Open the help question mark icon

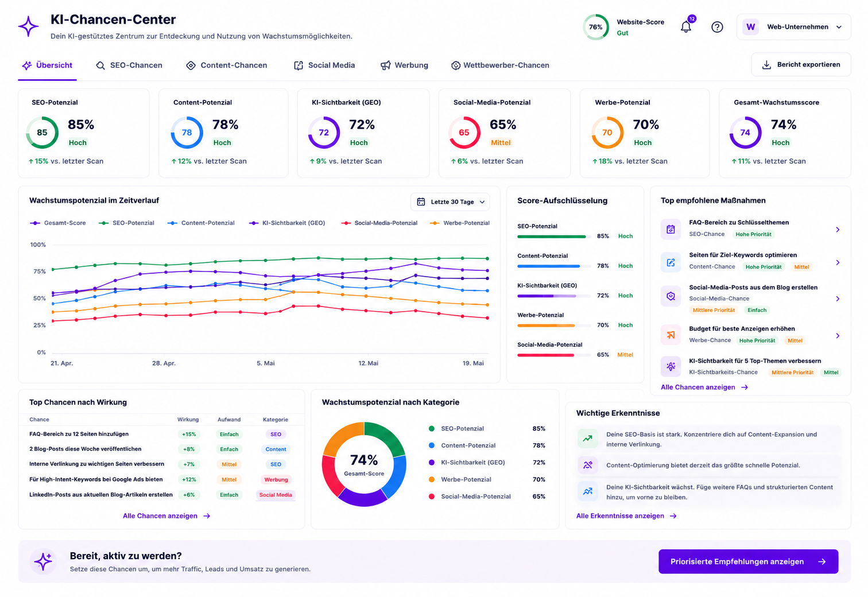click(x=717, y=27)
